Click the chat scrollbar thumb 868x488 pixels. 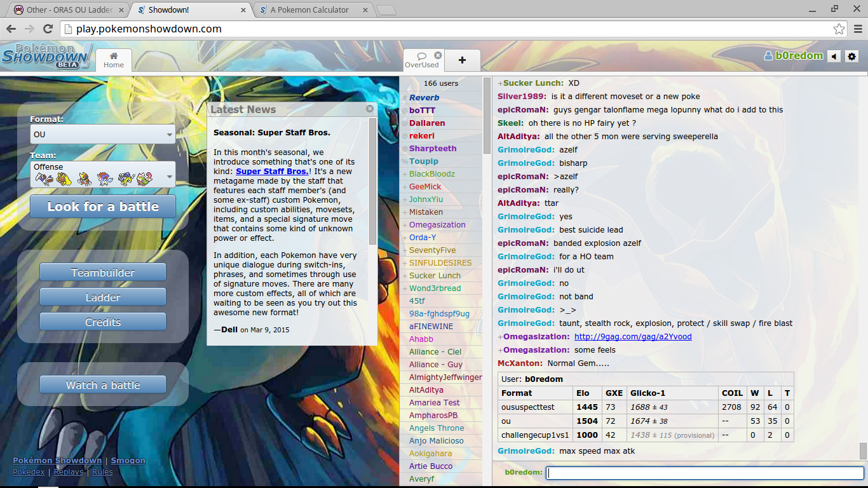863,450
